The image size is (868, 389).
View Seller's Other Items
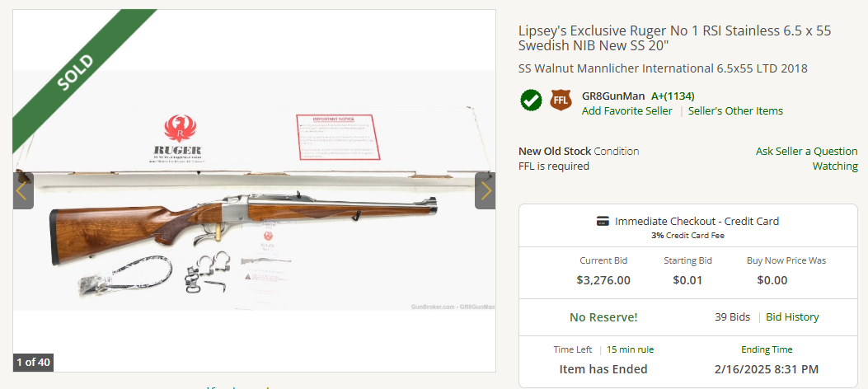(x=735, y=110)
